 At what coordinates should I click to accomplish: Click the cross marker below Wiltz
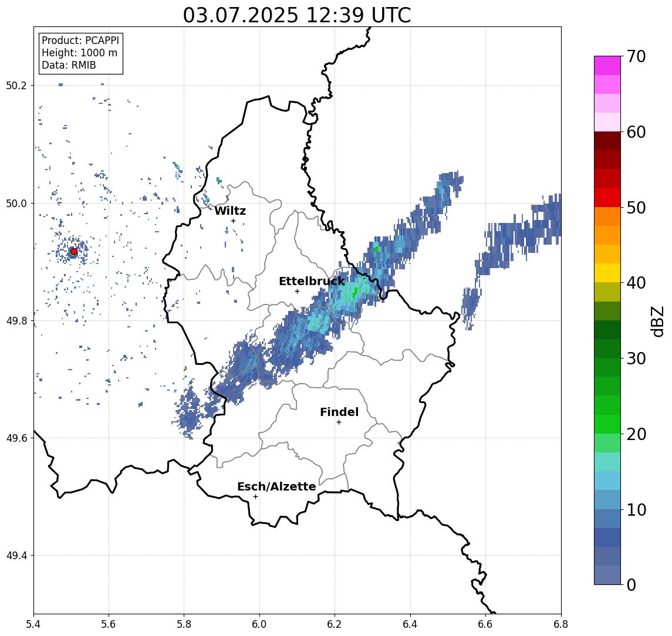tap(233, 221)
